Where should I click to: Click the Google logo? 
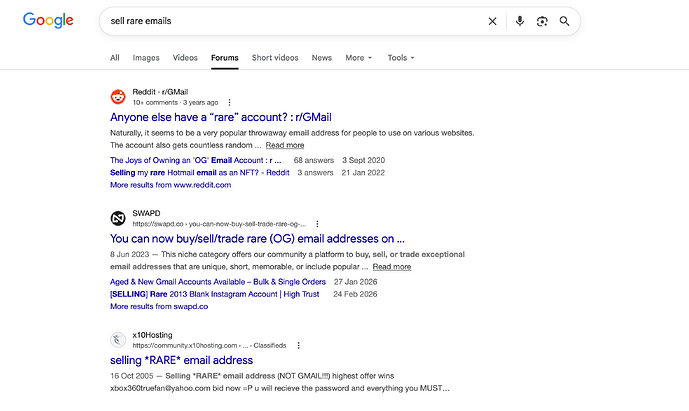pyautogui.click(x=48, y=20)
